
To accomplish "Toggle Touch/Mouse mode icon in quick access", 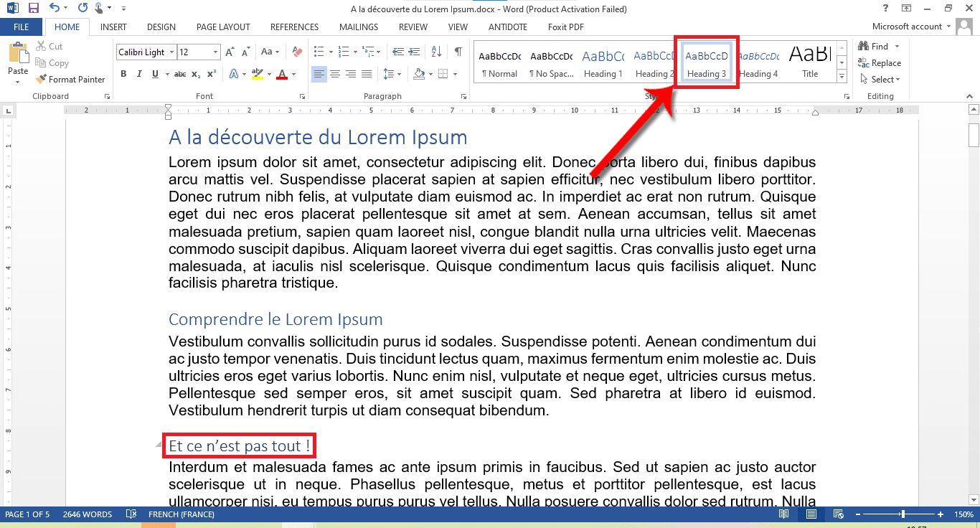I will coord(99,9).
